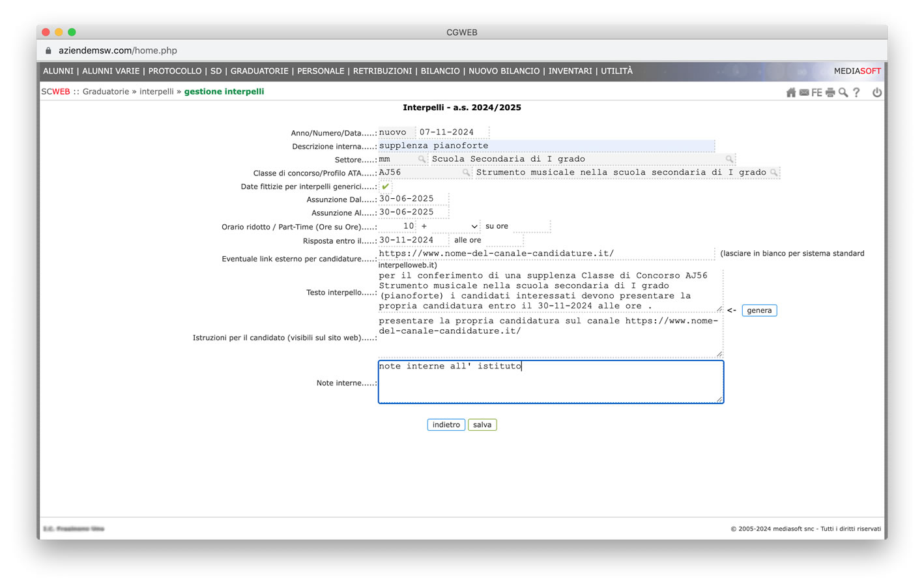The height and width of the screenshot is (588, 924).
Task: Open lookup for Strumento musicale description
Action: click(x=773, y=173)
